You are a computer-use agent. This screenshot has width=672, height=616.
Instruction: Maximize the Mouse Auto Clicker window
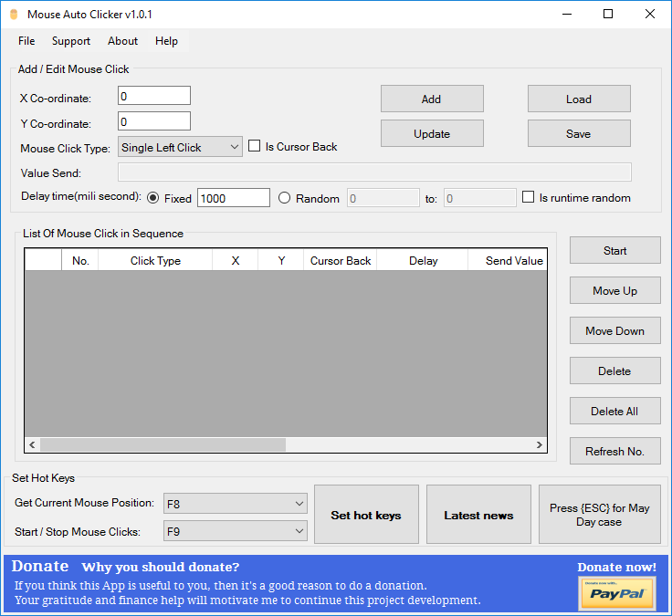[x=608, y=14]
